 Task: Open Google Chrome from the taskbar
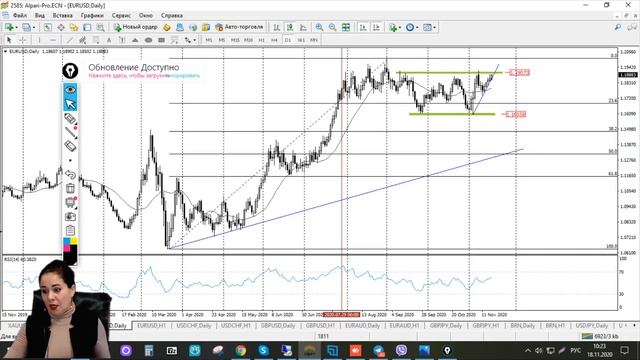pos(240,350)
